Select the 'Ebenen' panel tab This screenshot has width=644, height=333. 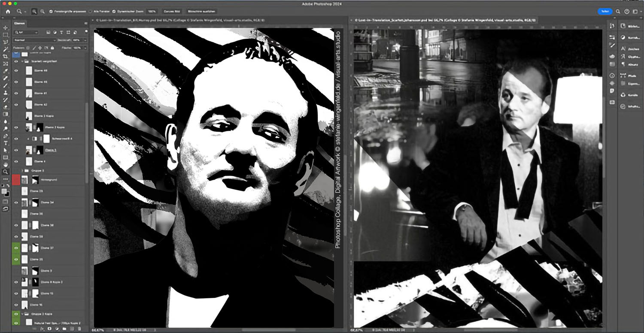coord(20,23)
